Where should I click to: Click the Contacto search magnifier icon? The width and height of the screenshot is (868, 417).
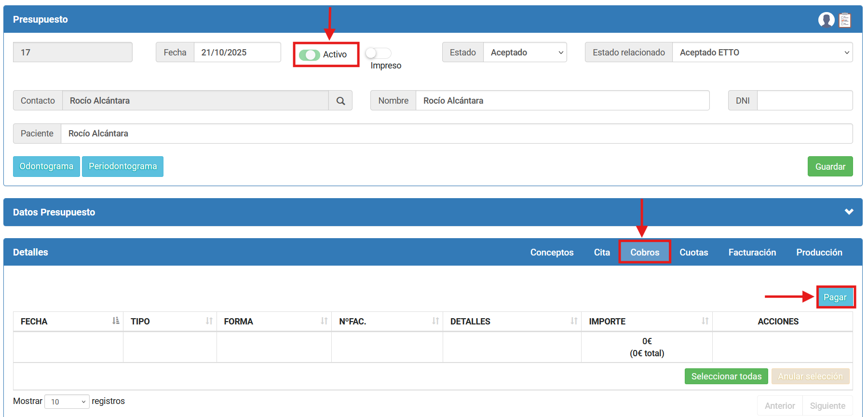[x=340, y=101]
